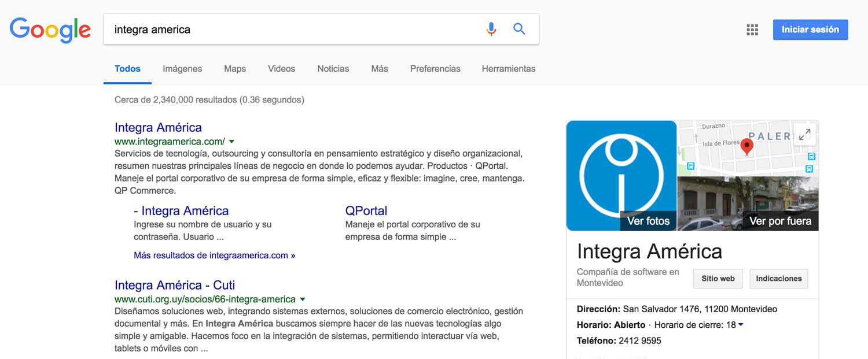Click the blue magnifier search icon
The height and width of the screenshot is (359, 868).
519,29
